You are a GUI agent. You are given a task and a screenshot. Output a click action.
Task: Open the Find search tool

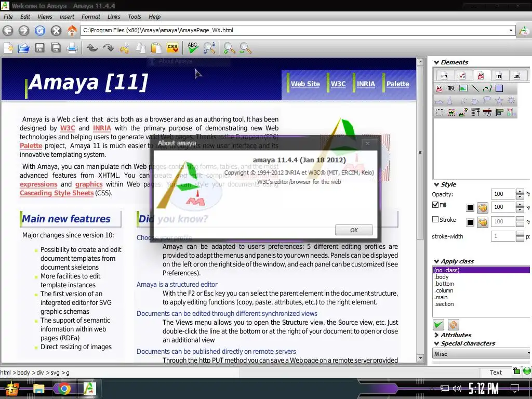tap(209, 48)
